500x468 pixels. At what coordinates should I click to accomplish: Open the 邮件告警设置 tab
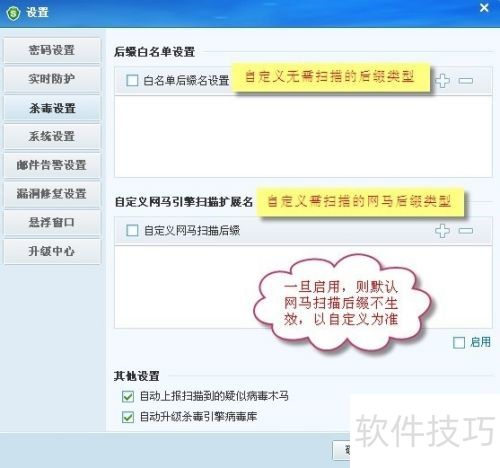52,165
